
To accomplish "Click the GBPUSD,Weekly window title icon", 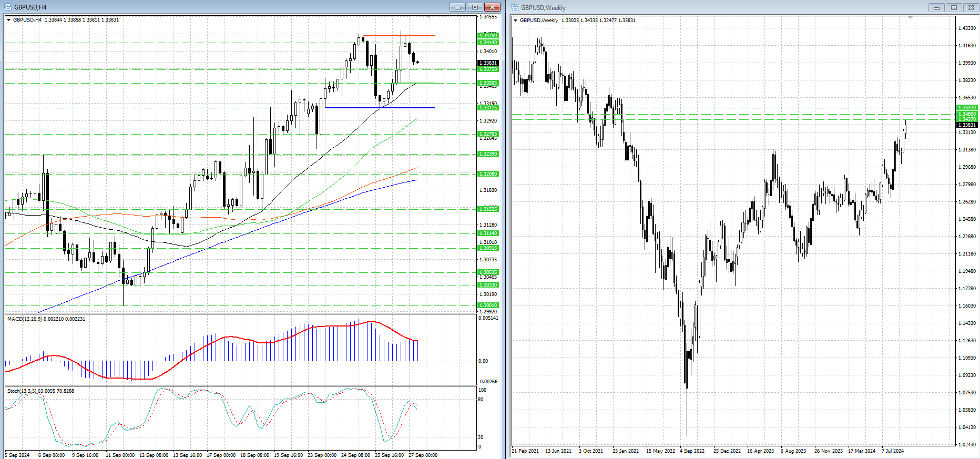I will [x=515, y=7].
